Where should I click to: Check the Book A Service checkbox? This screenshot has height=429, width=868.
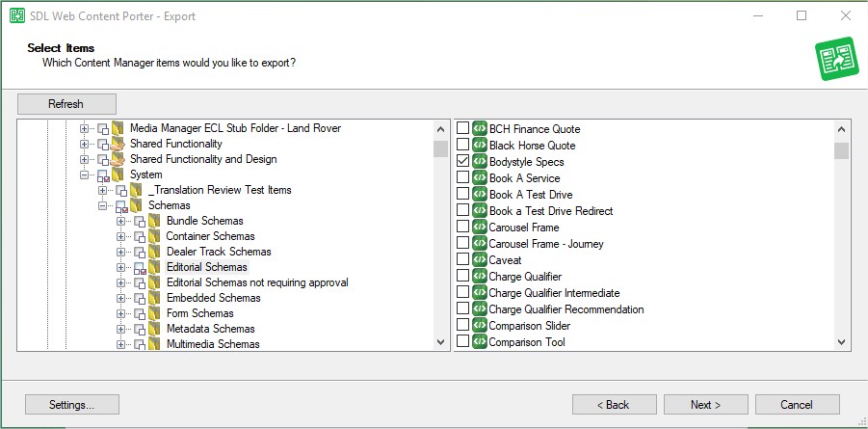[x=462, y=177]
